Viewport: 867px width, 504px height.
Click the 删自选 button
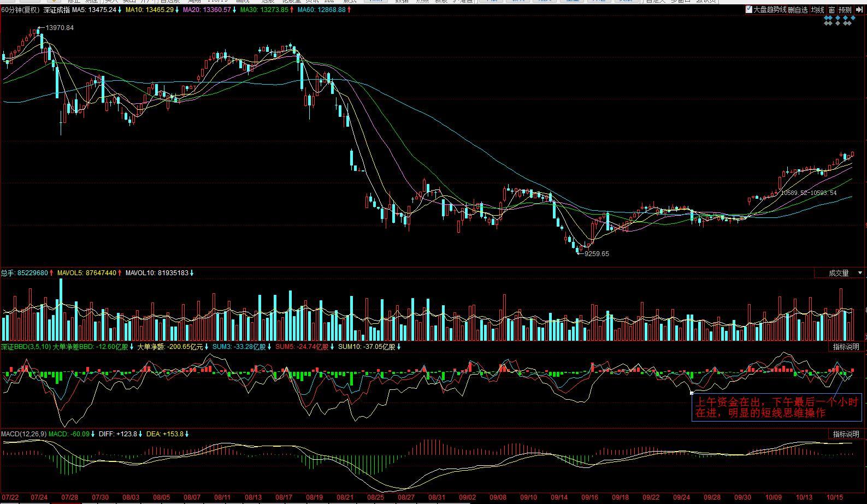click(x=798, y=10)
